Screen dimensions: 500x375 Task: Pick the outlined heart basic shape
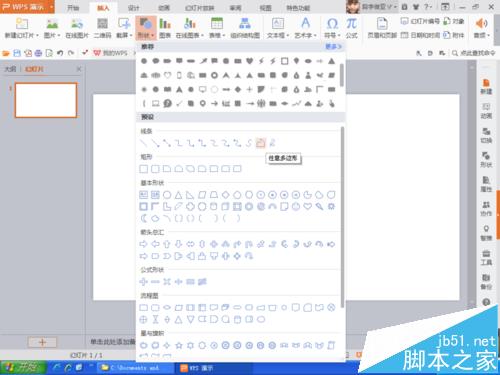(x=307, y=206)
